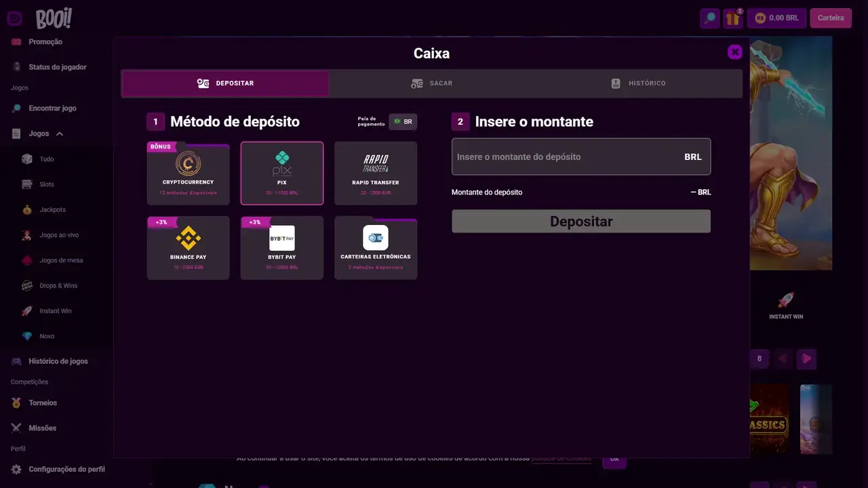The width and height of the screenshot is (868, 488).
Task: Accept cookies with the OK button
Action: 614,459
